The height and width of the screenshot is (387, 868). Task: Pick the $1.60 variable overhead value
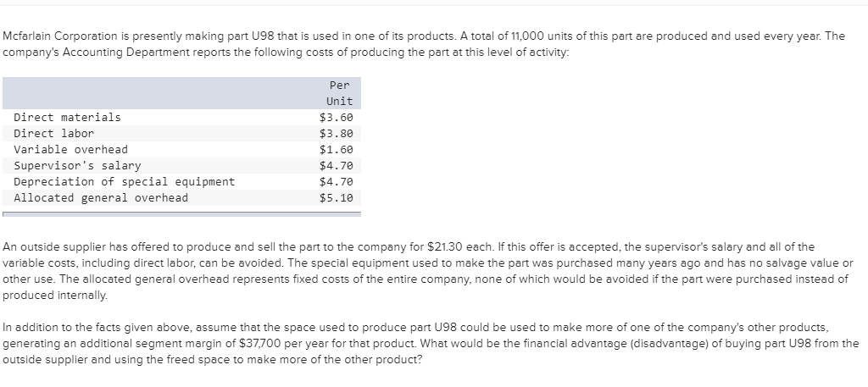coord(336,149)
